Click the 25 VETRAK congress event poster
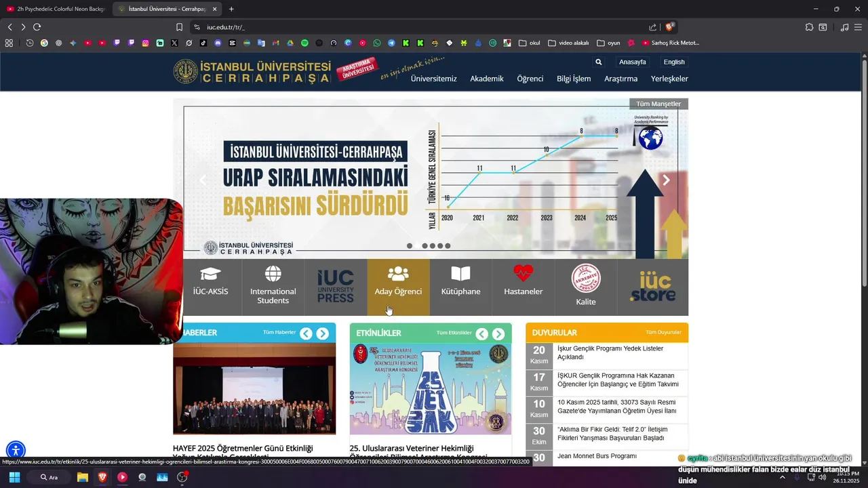 pos(431,388)
